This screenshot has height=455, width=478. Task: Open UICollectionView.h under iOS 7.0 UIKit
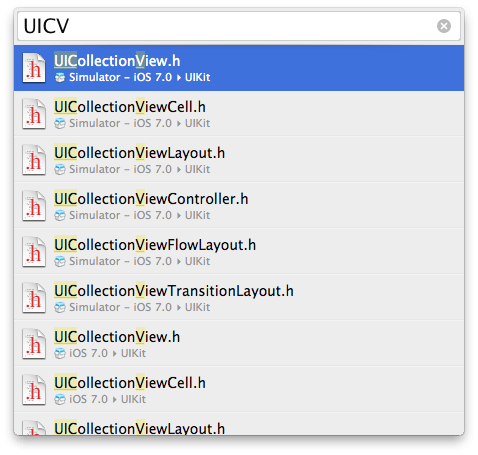click(x=239, y=343)
